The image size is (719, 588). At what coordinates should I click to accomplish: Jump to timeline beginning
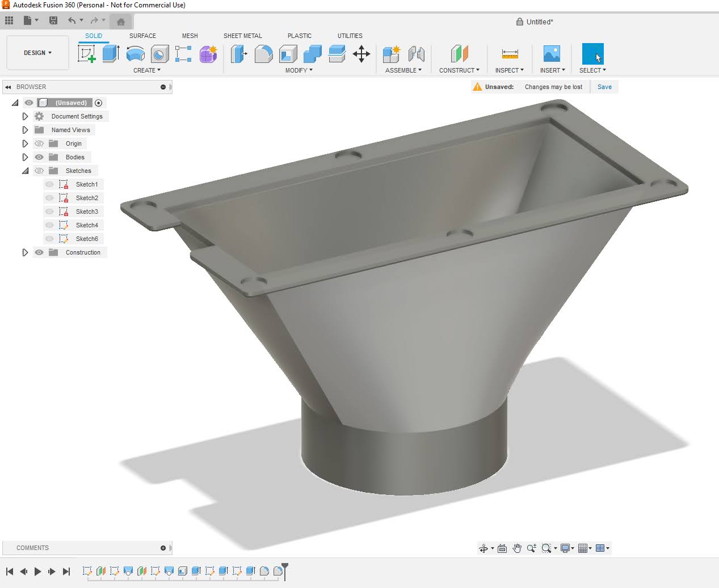coord(10,572)
